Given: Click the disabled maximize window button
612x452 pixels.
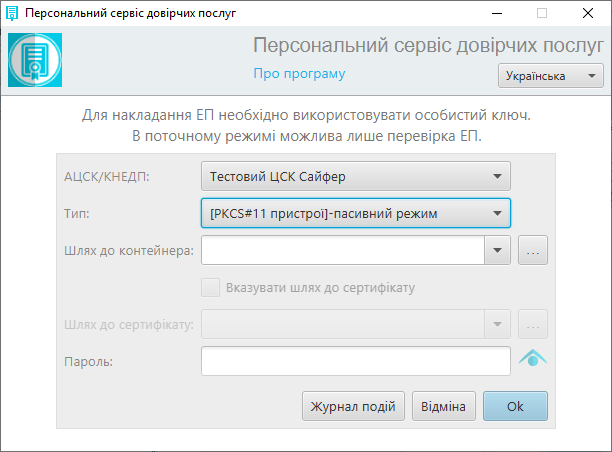Looking at the screenshot, I should click(x=542, y=13).
